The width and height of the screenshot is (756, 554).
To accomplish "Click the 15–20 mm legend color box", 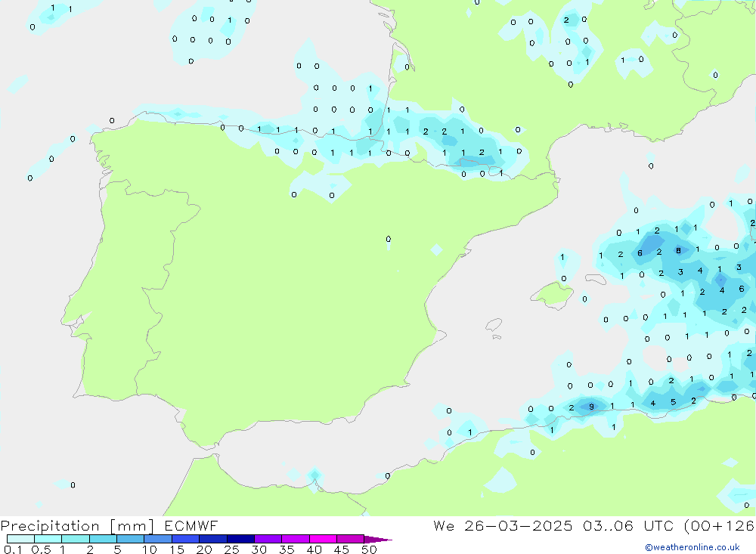I will tap(185, 539).
